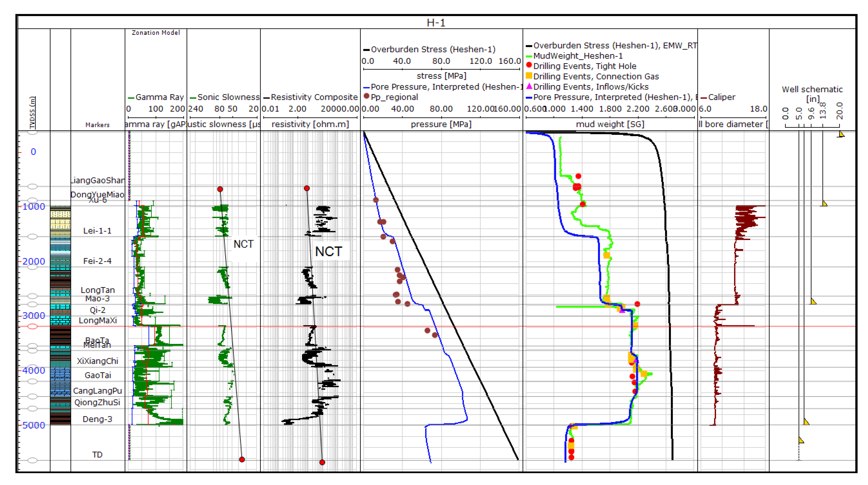Select lowest yellow casing shoe in well schematic

pyautogui.click(x=801, y=440)
